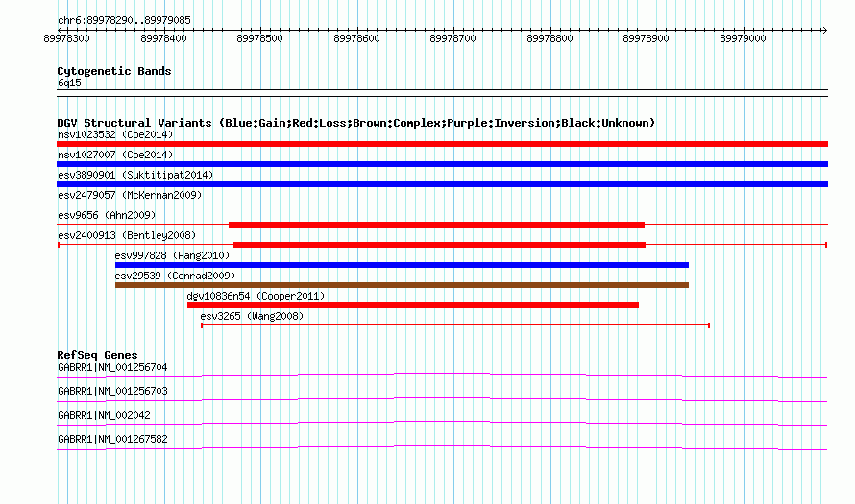
Task: Click the 6q15 band label
Action: click(69, 83)
